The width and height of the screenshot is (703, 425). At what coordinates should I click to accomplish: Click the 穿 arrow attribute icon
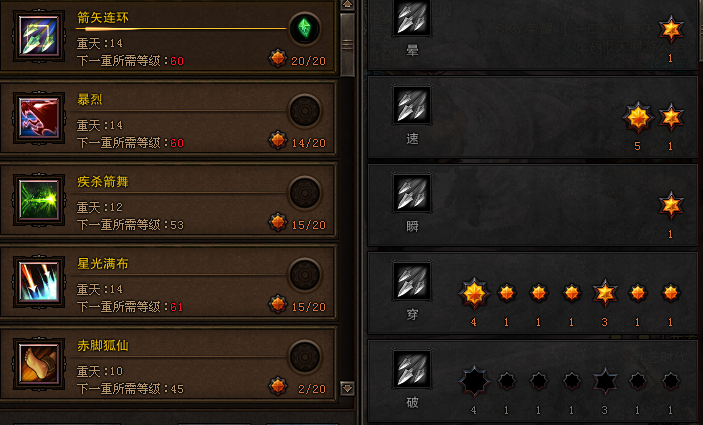pos(412,281)
